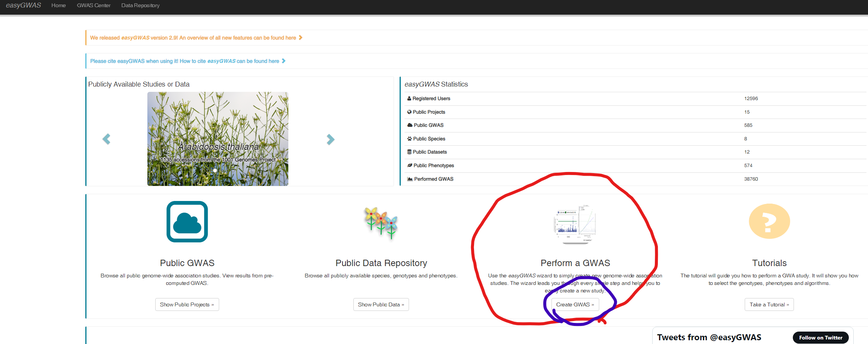
Task: Click chevron after version 2.9 release notice
Action: (x=300, y=38)
